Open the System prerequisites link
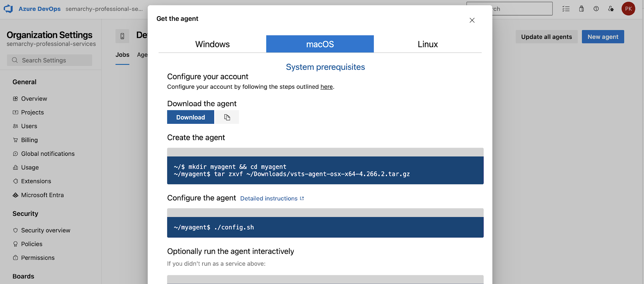Viewport: 644px width, 284px height. [325, 67]
